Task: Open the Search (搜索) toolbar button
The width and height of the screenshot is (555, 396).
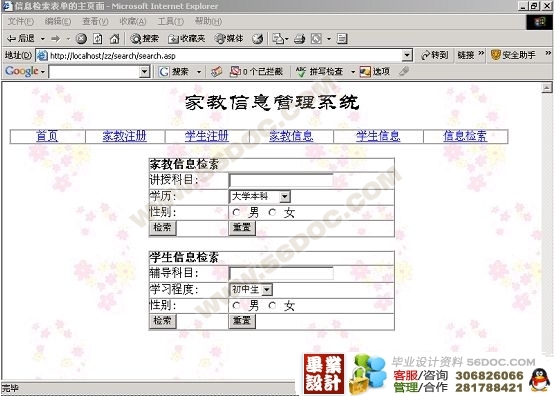Action: point(144,39)
